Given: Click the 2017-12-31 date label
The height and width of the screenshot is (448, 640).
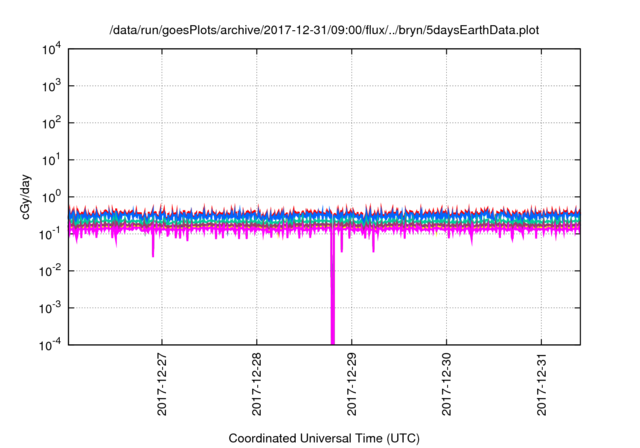Looking at the screenshot, I should [x=542, y=384].
